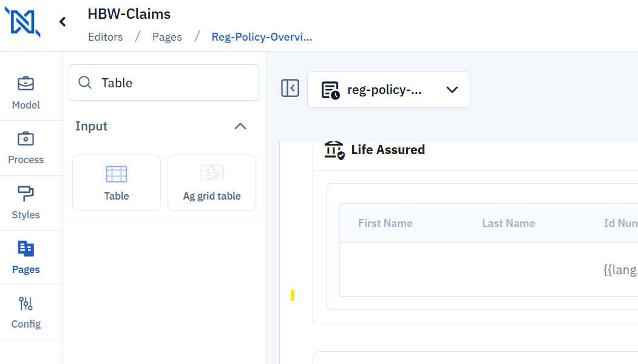
Task: Select the Last Name column header
Action: click(x=509, y=223)
